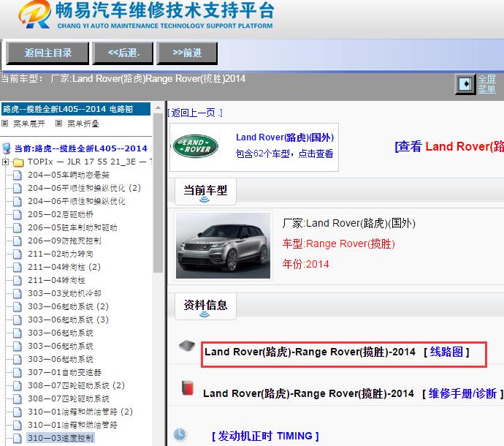Image resolution: width=504 pixels, height=446 pixels.
Task: Click document icon for 205-02后驱动桥
Action: [17, 214]
